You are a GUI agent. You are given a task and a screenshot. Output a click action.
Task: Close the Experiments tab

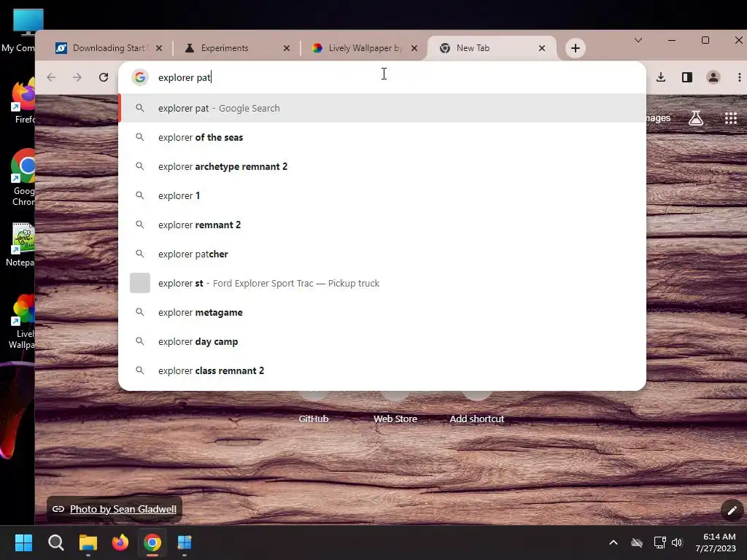[x=286, y=48]
